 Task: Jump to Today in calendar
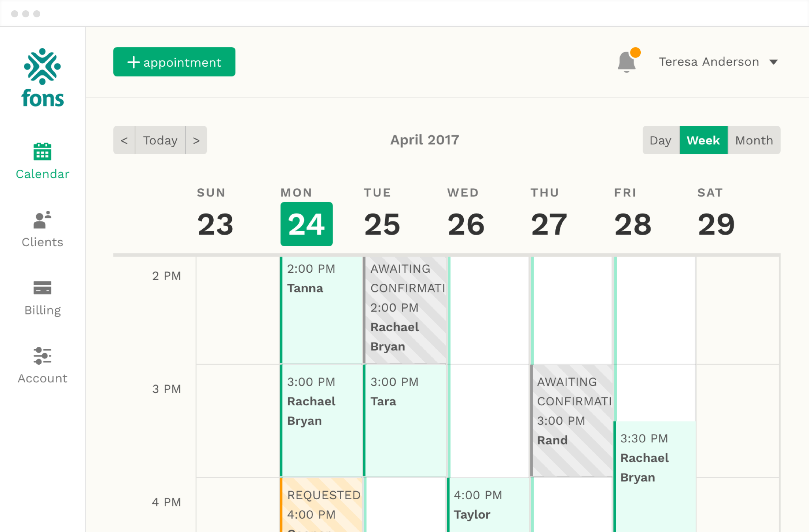[160, 140]
